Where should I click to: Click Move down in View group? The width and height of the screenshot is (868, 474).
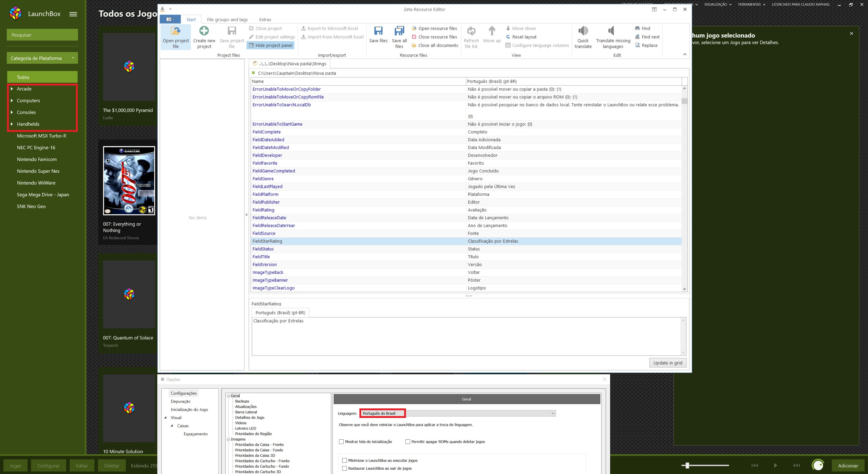tap(521, 28)
